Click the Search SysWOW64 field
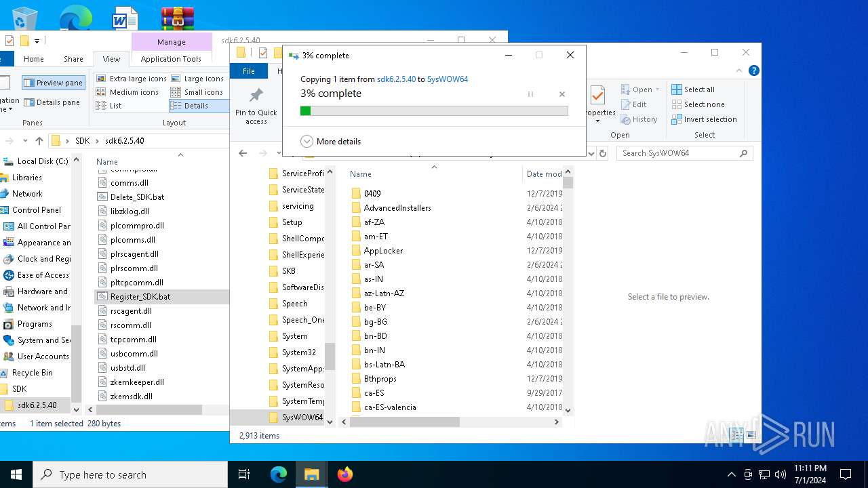 click(x=684, y=153)
